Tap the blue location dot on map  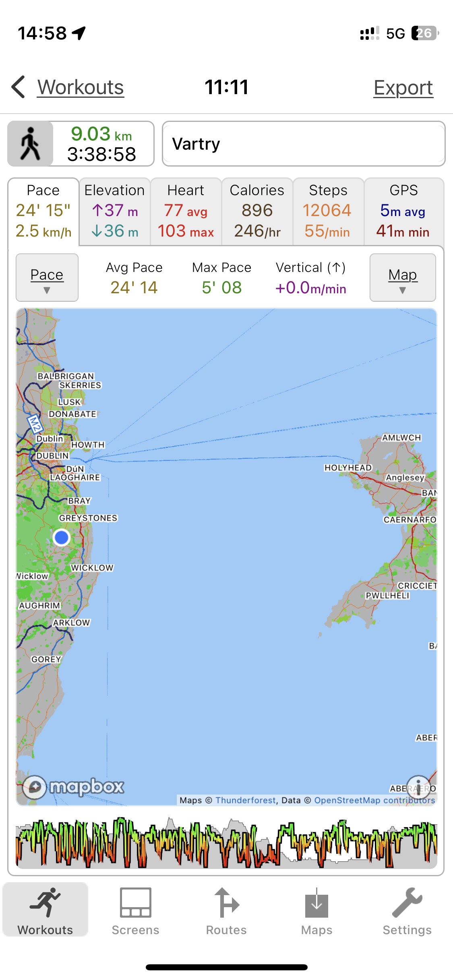[61, 537]
